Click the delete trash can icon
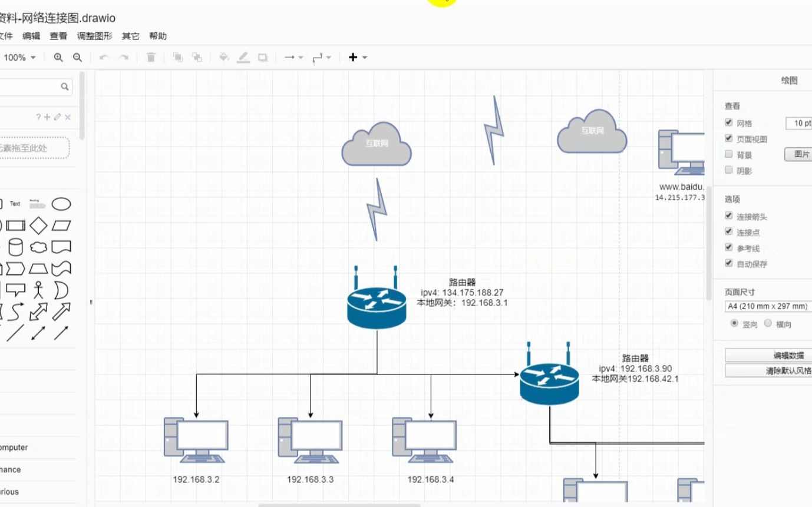The width and height of the screenshot is (812, 507). pyautogui.click(x=151, y=57)
